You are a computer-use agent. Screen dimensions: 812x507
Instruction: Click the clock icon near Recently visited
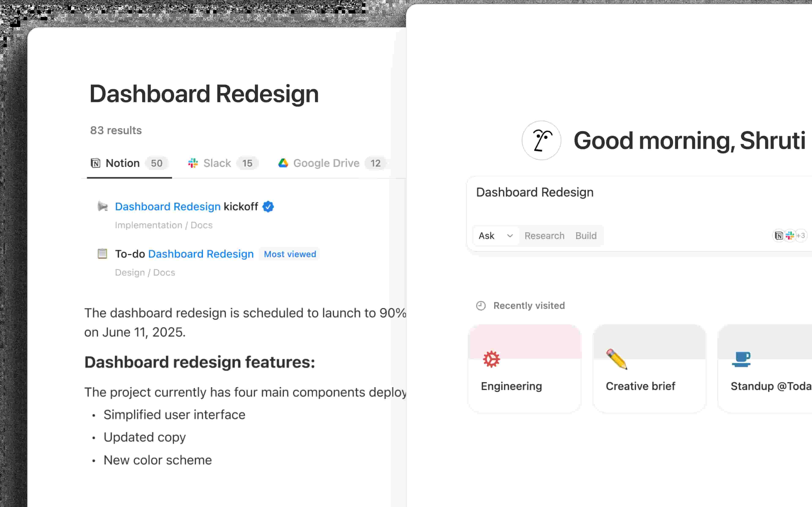(481, 305)
